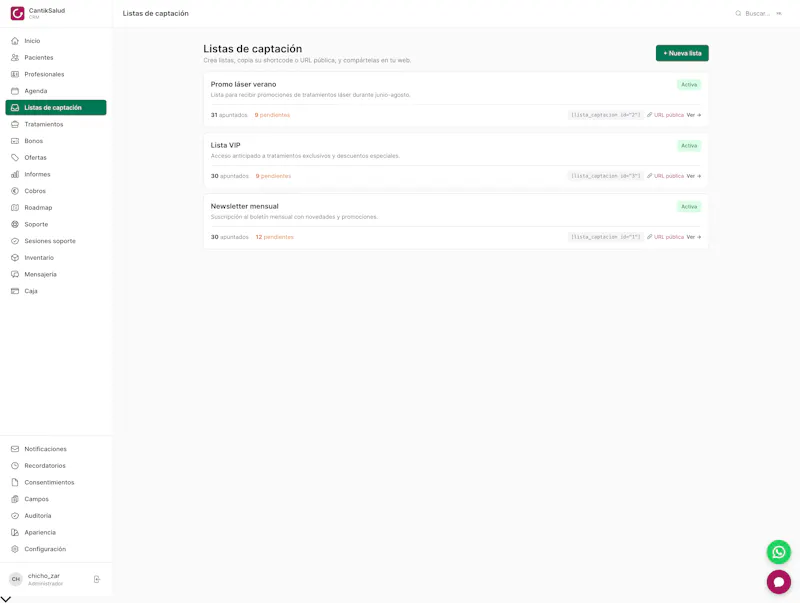The image size is (800, 603).
Task: Go to Consentimientos section
Action: [56, 482]
